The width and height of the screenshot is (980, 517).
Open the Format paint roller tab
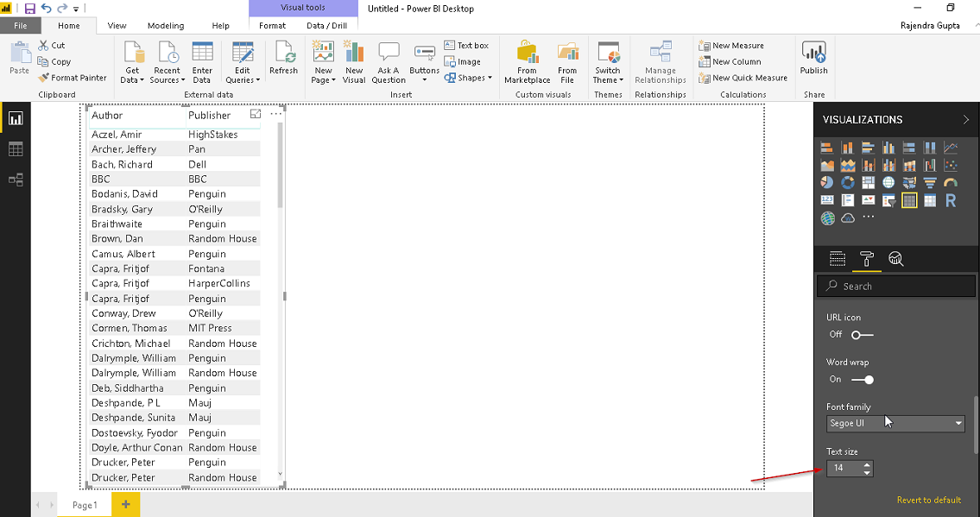point(867,259)
